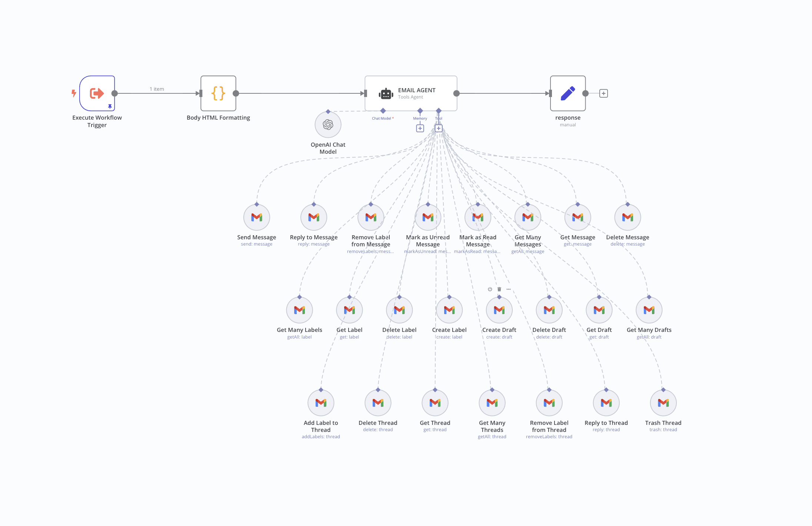Select Remove Label from Thread node

[x=549, y=403]
